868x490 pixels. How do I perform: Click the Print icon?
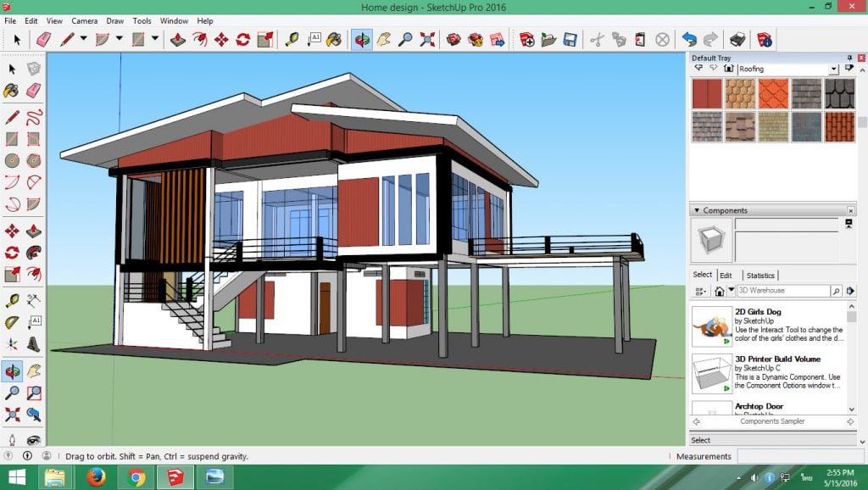click(x=737, y=39)
